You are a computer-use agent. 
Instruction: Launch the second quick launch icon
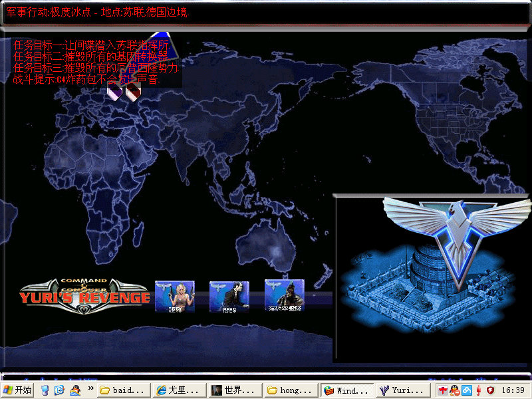coord(60,390)
